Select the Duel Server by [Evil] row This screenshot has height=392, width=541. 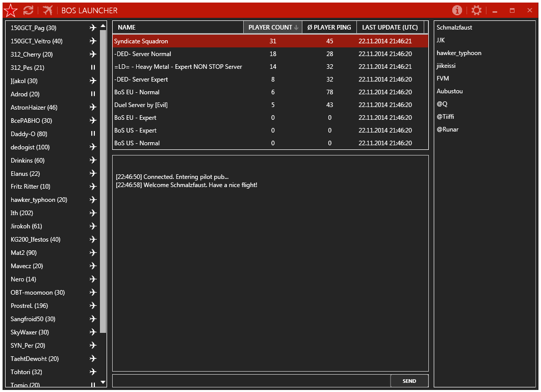tap(270, 105)
